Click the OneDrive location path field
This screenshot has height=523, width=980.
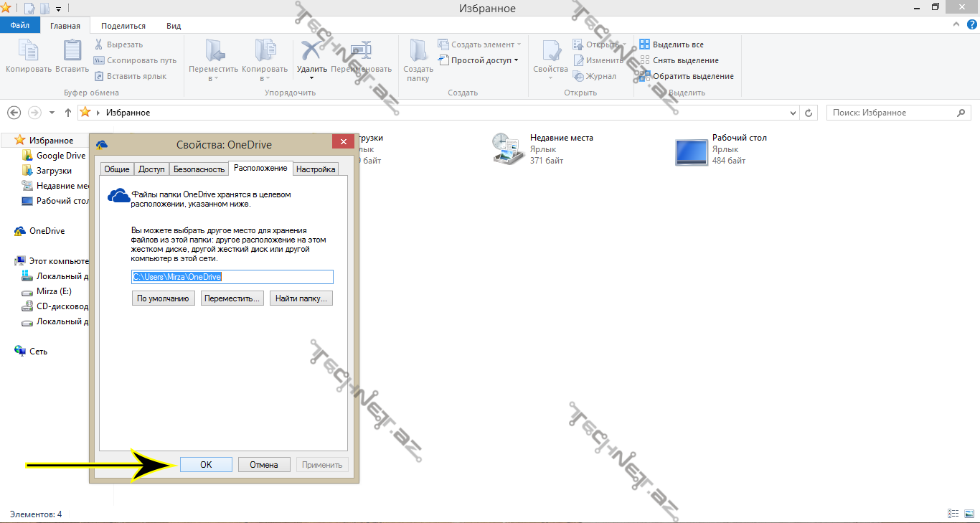(232, 277)
